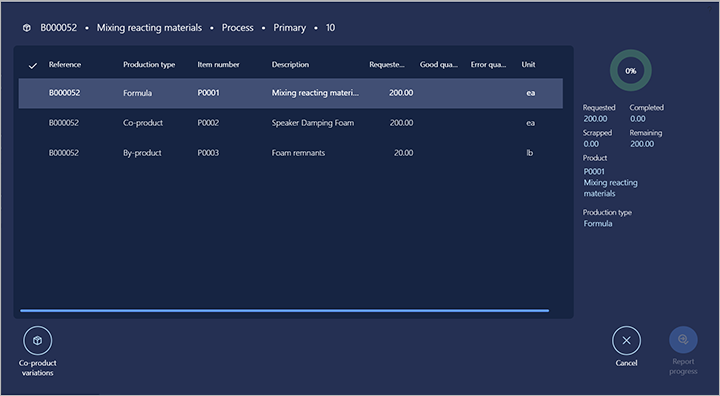
Task: Click the 200.00 quantity in Formula row
Action: tap(401, 93)
